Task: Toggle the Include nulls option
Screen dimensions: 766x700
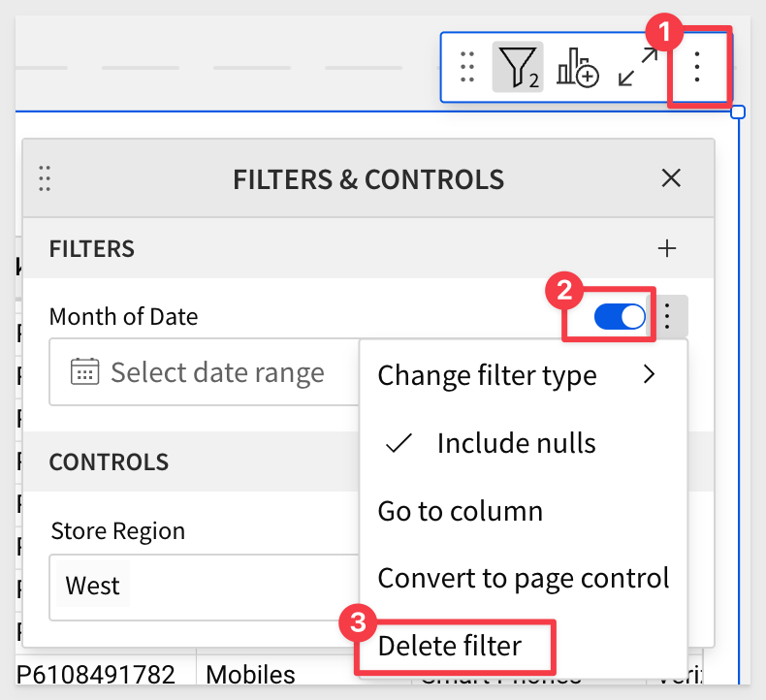Action: coord(523,443)
